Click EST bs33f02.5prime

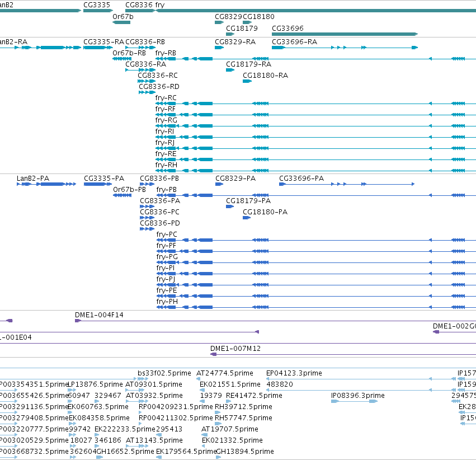coord(164,373)
